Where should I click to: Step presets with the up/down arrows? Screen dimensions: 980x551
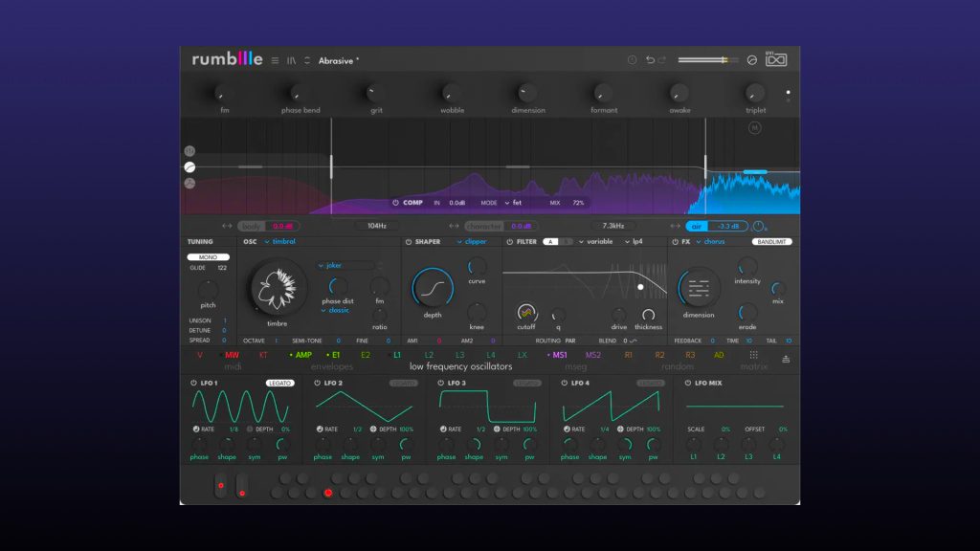coord(307,60)
